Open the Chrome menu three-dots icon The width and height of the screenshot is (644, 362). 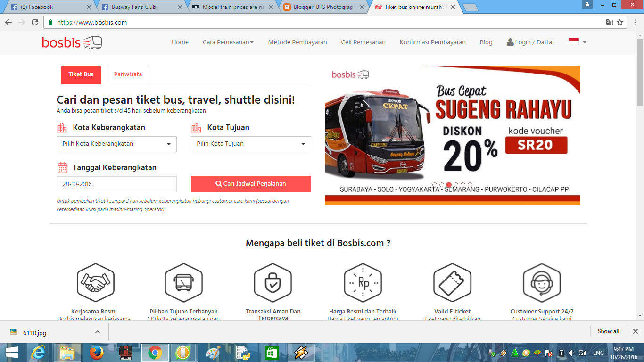click(635, 22)
